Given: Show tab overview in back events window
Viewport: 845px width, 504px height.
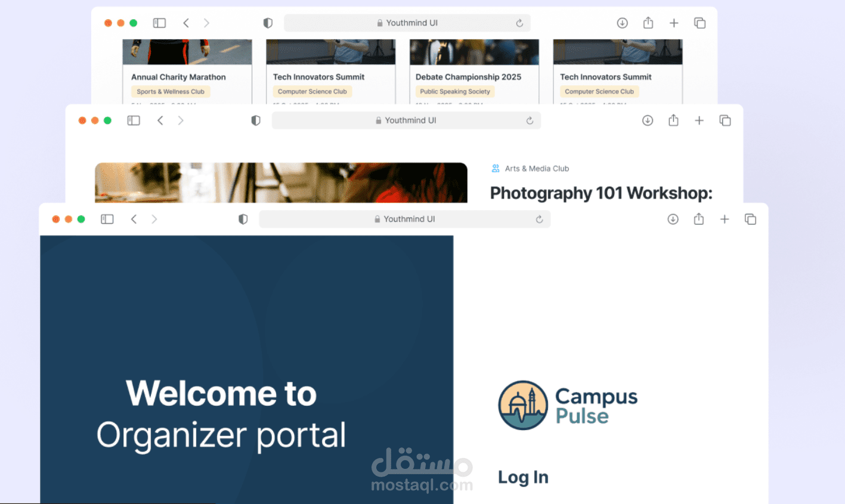Looking at the screenshot, I should pyautogui.click(x=700, y=23).
